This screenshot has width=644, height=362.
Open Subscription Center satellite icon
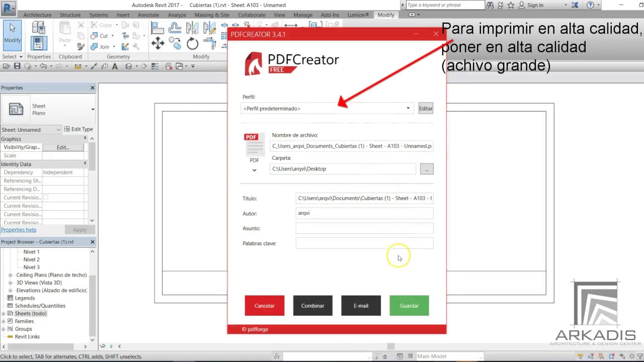tap(500, 5)
